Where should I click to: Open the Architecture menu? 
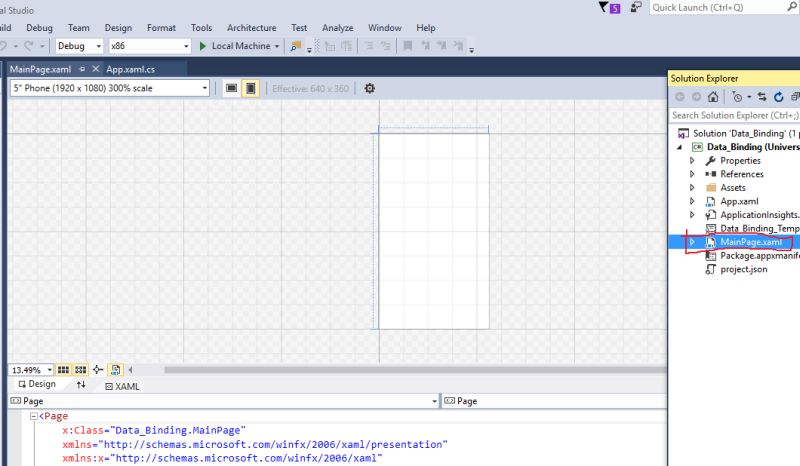252,28
